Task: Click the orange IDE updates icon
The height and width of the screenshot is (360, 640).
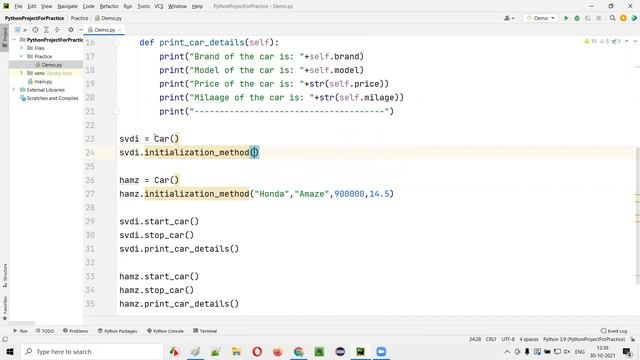Action: pyautogui.click(x=623, y=18)
